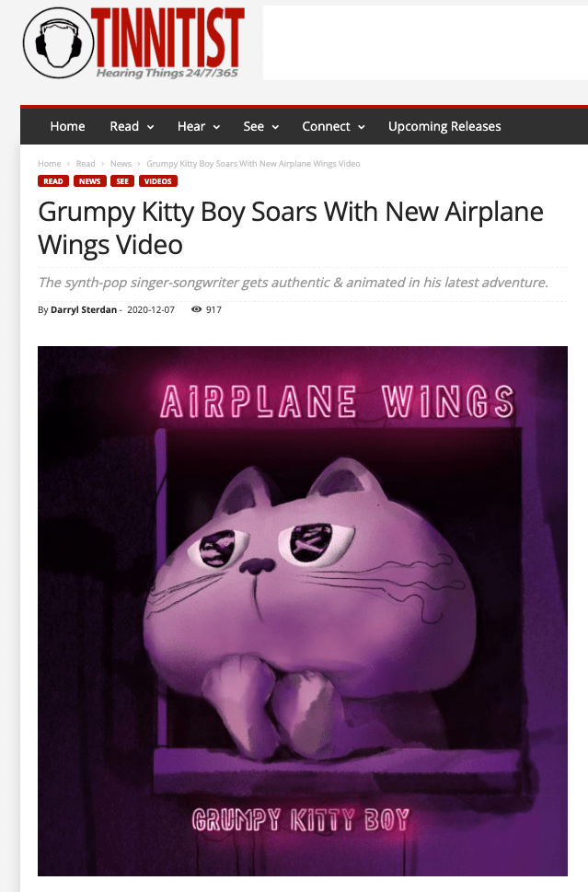
Task: Click the Airplane Wings cat cover image
Action: [x=303, y=611]
